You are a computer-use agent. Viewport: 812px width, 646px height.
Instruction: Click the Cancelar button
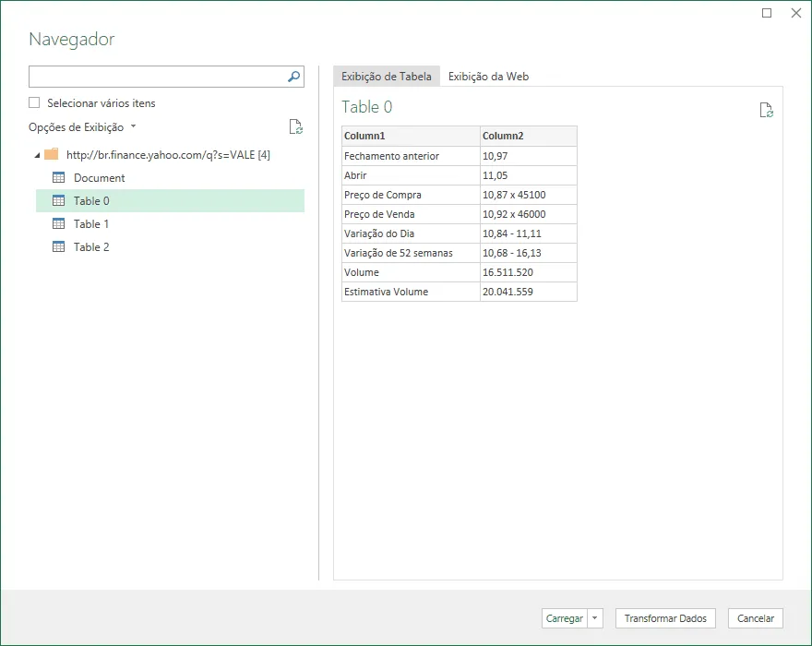[x=756, y=618]
